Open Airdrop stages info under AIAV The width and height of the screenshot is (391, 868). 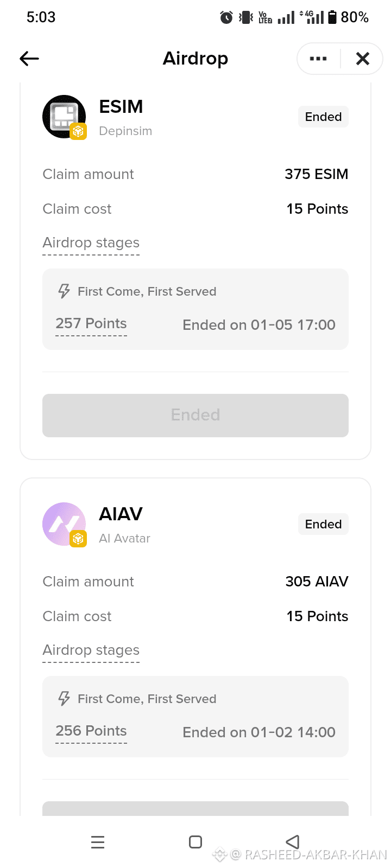pos(91,650)
